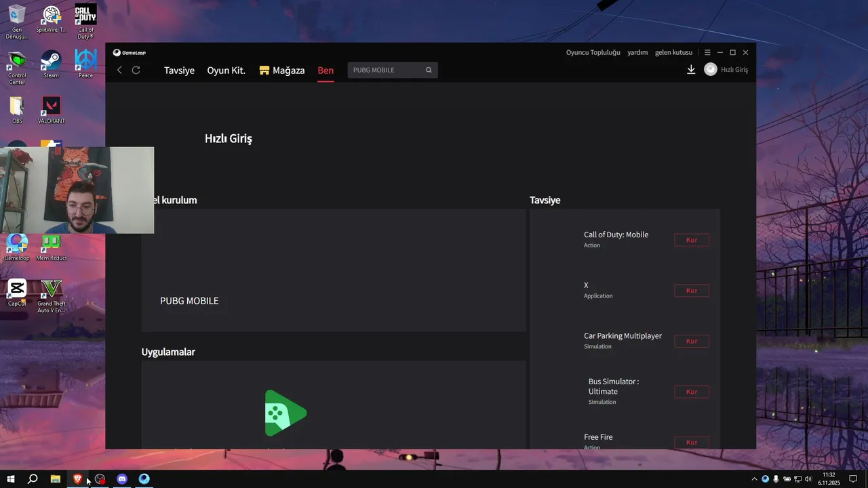Open Brave browser from taskbar
Viewport: 868px width, 488px height.
(78, 479)
